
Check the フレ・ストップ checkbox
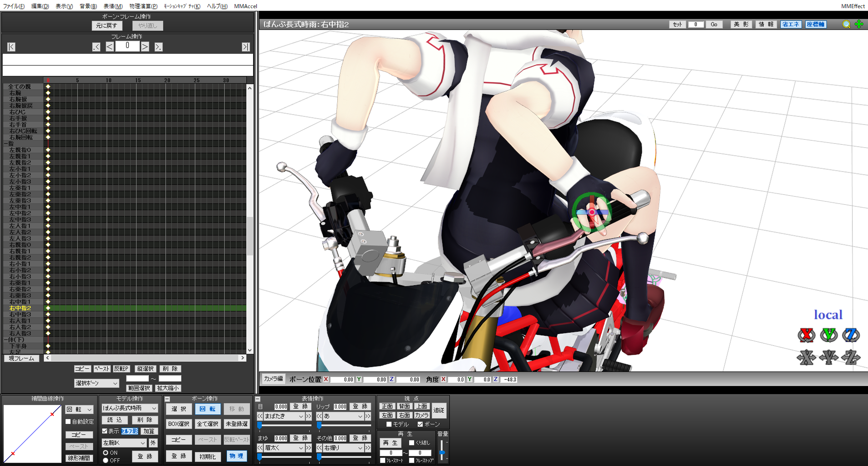pos(411,461)
